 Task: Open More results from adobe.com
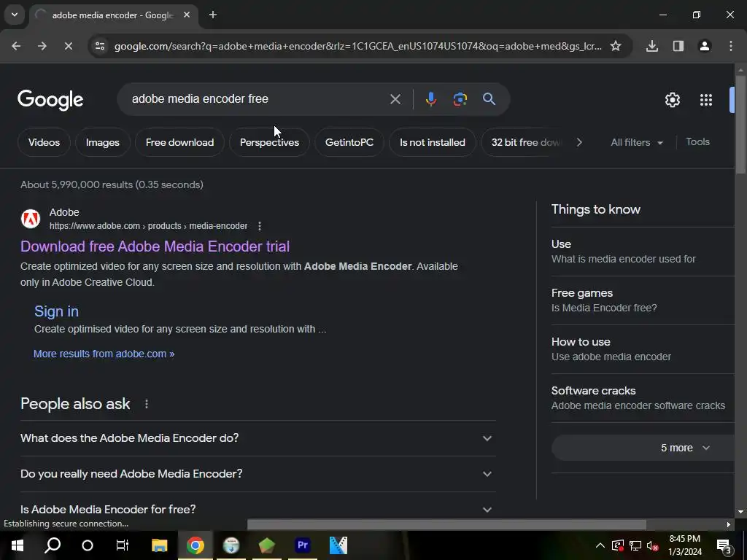pos(104,354)
